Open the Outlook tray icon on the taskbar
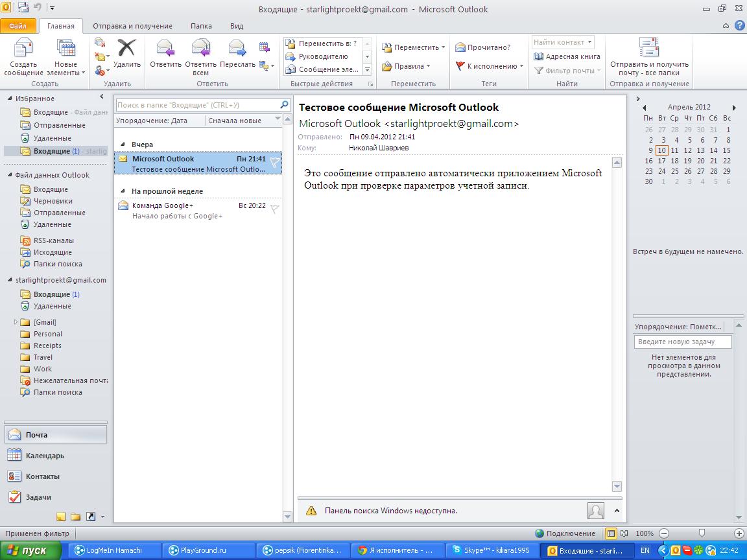 (x=675, y=550)
